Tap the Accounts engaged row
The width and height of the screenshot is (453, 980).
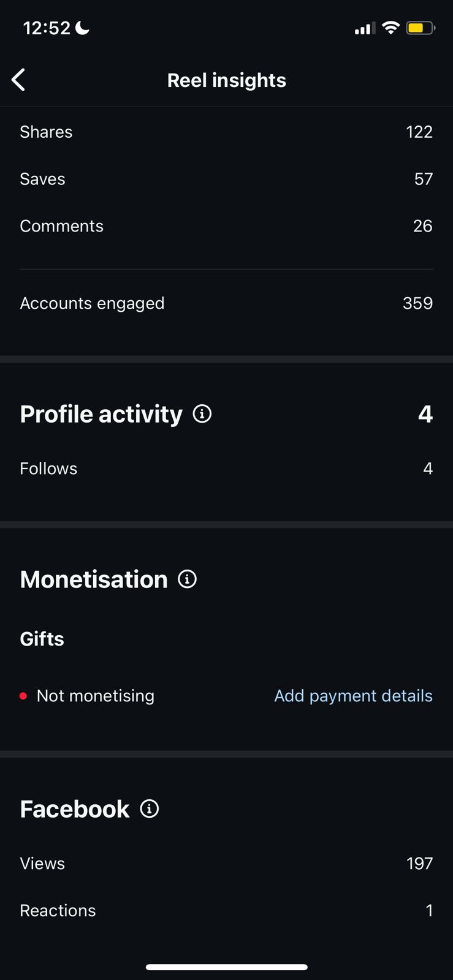pyautogui.click(x=226, y=303)
